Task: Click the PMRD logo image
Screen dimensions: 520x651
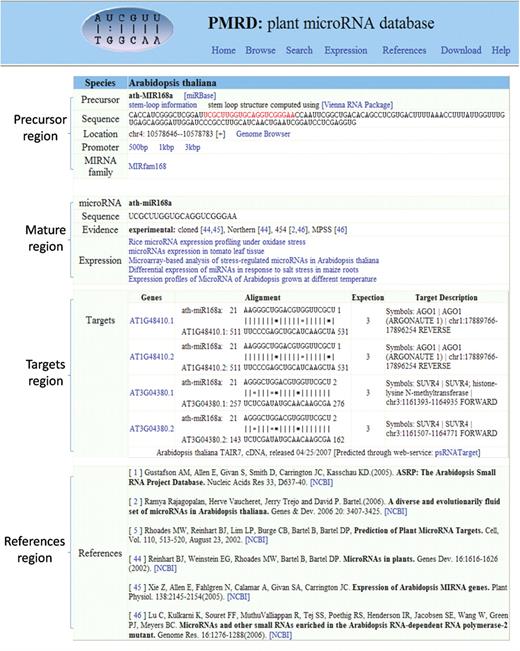Action: click(127, 28)
